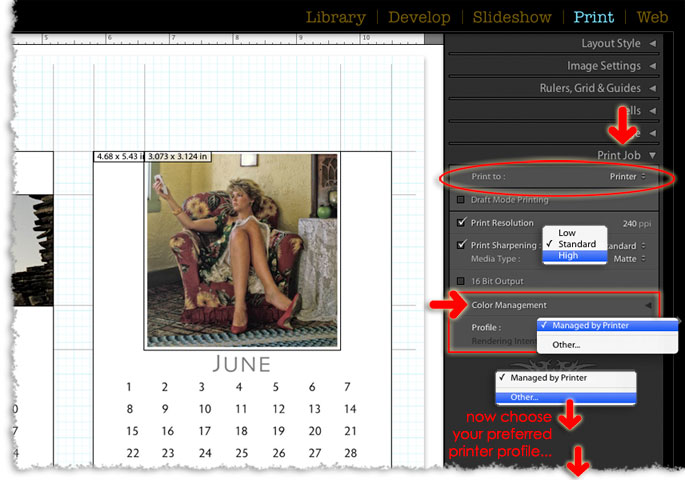This screenshot has width=685, height=480.
Task: Toggle the Print Sharpening checkbox
Action: pyautogui.click(x=460, y=245)
